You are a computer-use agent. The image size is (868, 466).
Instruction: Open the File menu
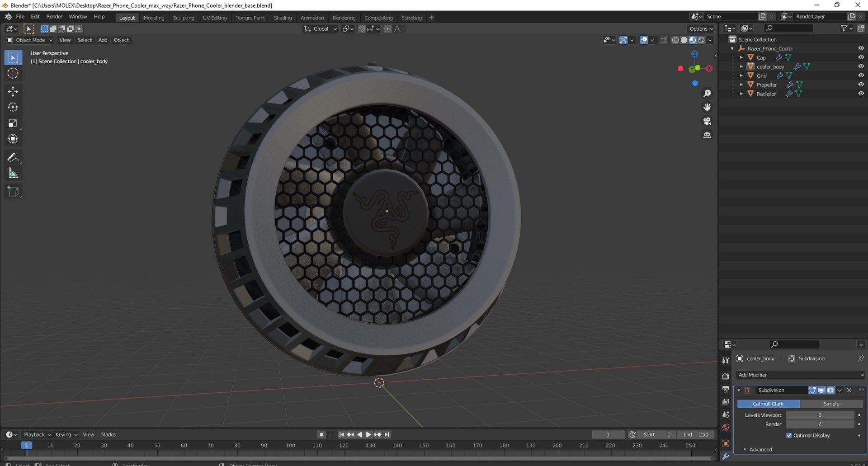click(20, 17)
